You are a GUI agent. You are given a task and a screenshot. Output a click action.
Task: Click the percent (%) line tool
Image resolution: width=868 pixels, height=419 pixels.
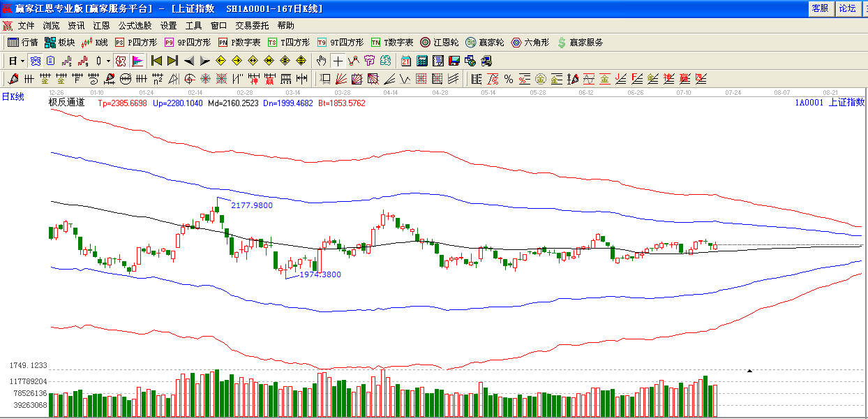tap(508, 79)
